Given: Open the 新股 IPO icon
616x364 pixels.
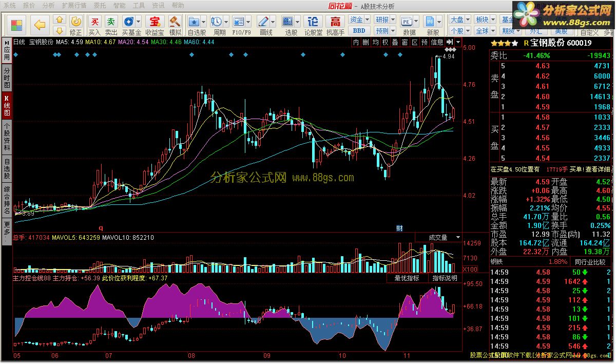Looking at the screenshot, I should point(430,21).
